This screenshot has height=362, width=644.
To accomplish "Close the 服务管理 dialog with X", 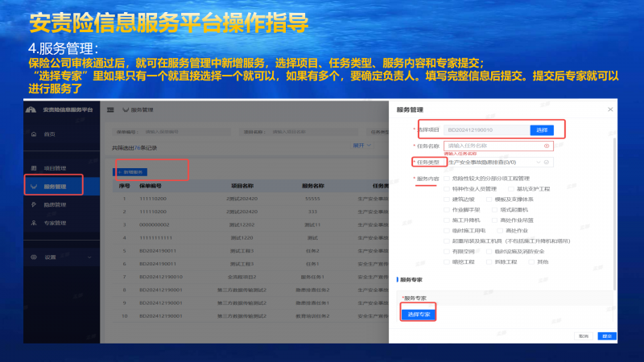I will (610, 109).
